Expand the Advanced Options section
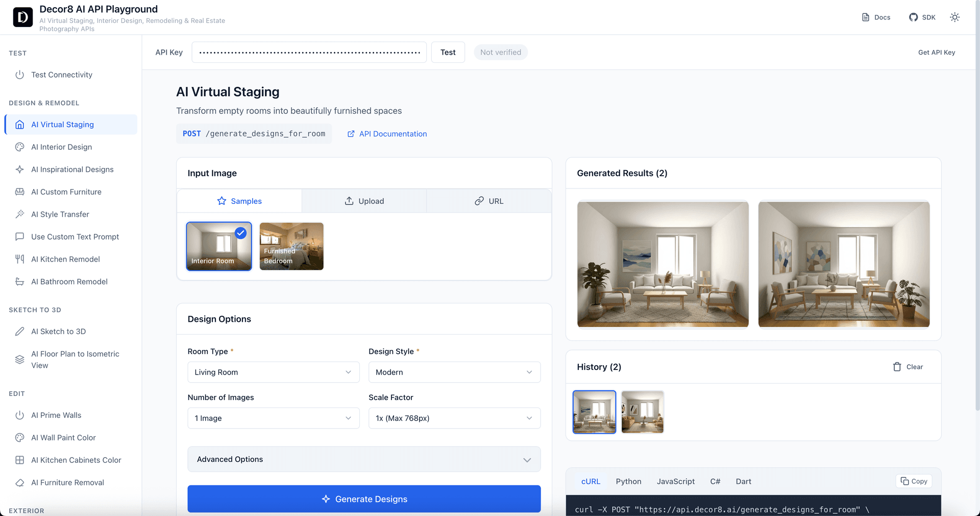 click(364, 459)
